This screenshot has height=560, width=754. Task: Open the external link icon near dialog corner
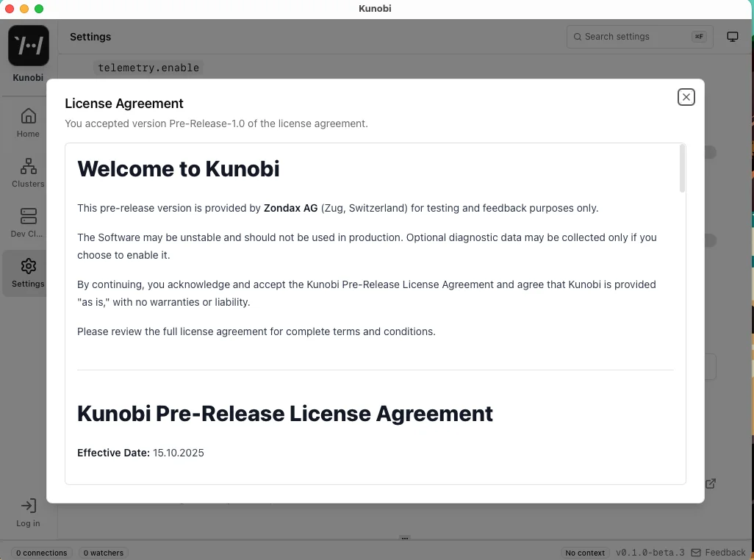tap(710, 484)
